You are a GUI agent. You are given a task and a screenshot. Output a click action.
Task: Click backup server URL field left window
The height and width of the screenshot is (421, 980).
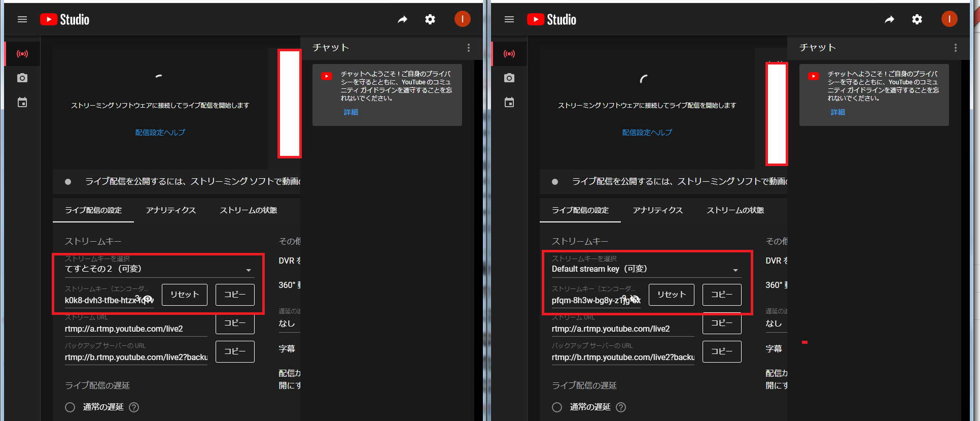click(x=136, y=357)
